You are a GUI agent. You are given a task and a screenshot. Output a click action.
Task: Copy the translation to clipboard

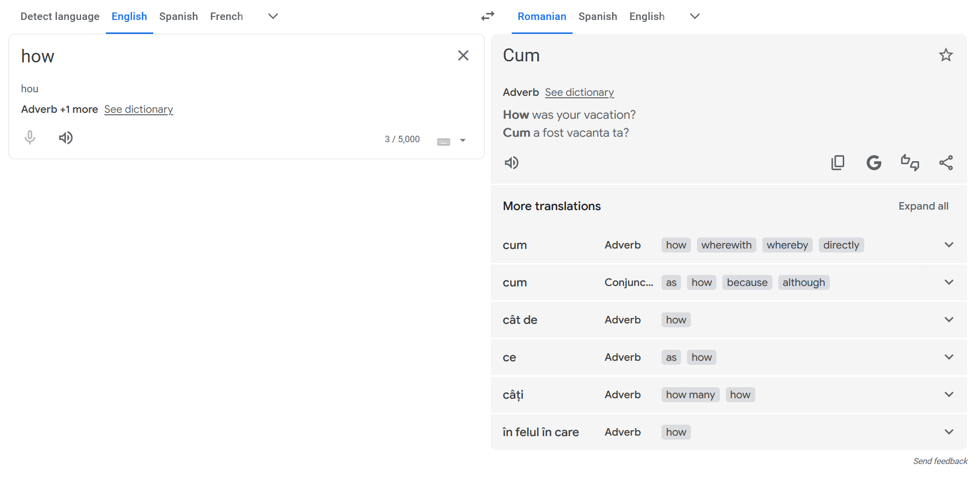coord(838,163)
